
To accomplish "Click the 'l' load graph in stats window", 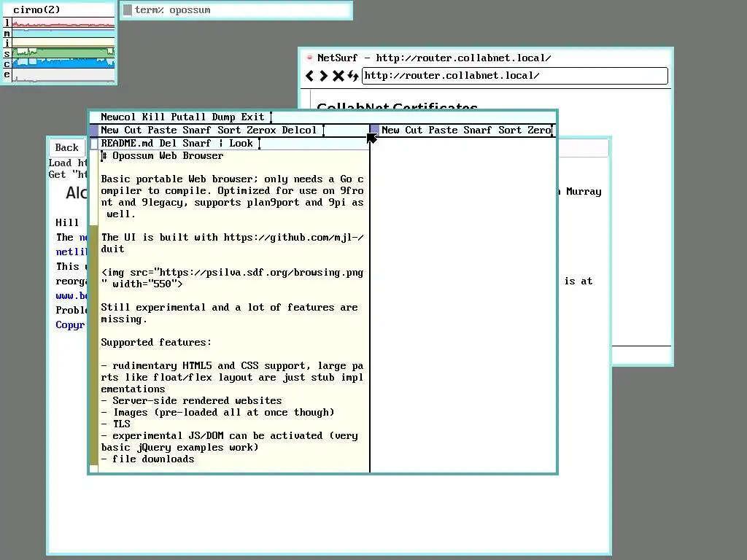I will pyautogui.click(x=63, y=23).
